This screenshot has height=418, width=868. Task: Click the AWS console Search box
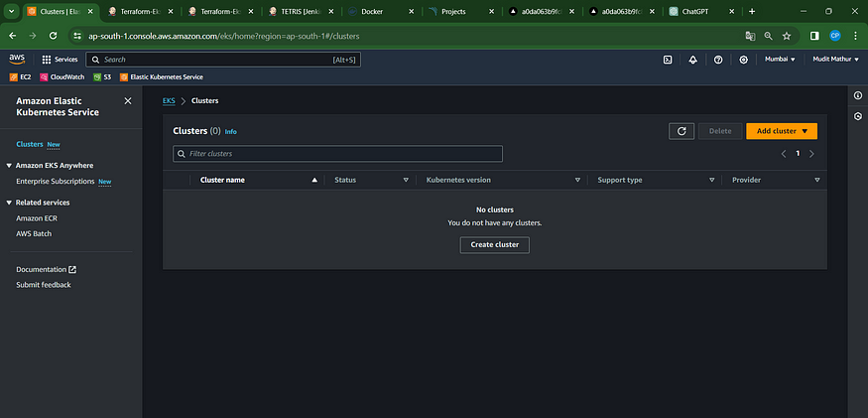click(223, 60)
